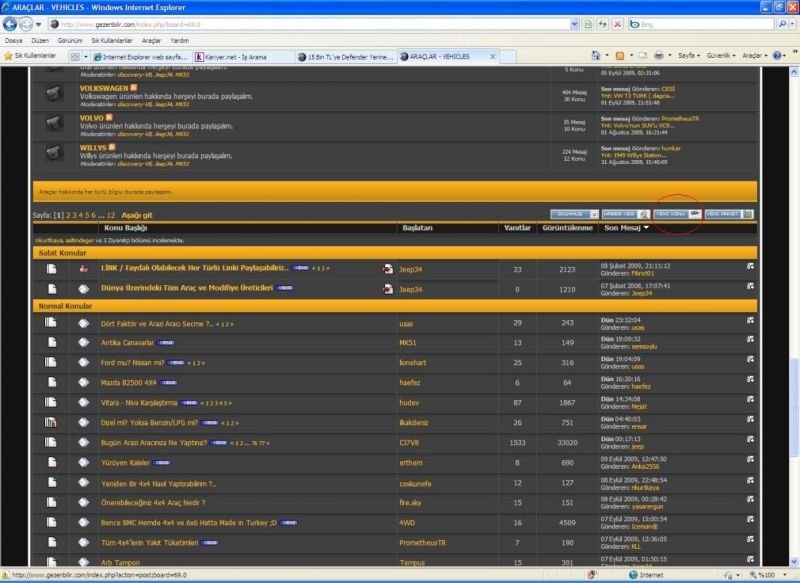Image resolution: width=800 pixels, height=583 pixels.
Task: Click the RSS icon next to VOLKSWAGEN board
Action: click(x=134, y=88)
